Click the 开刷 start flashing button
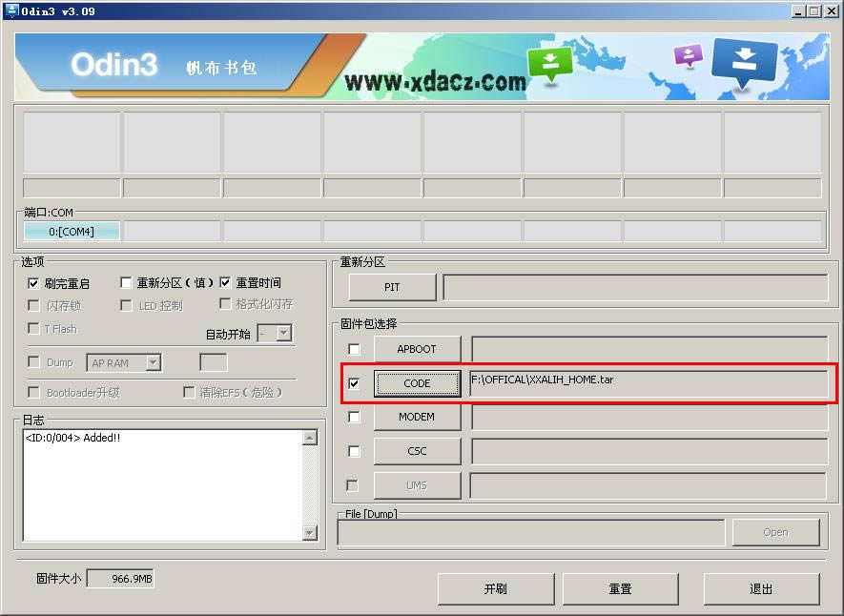The height and width of the screenshot is (616, 844). 496,588
